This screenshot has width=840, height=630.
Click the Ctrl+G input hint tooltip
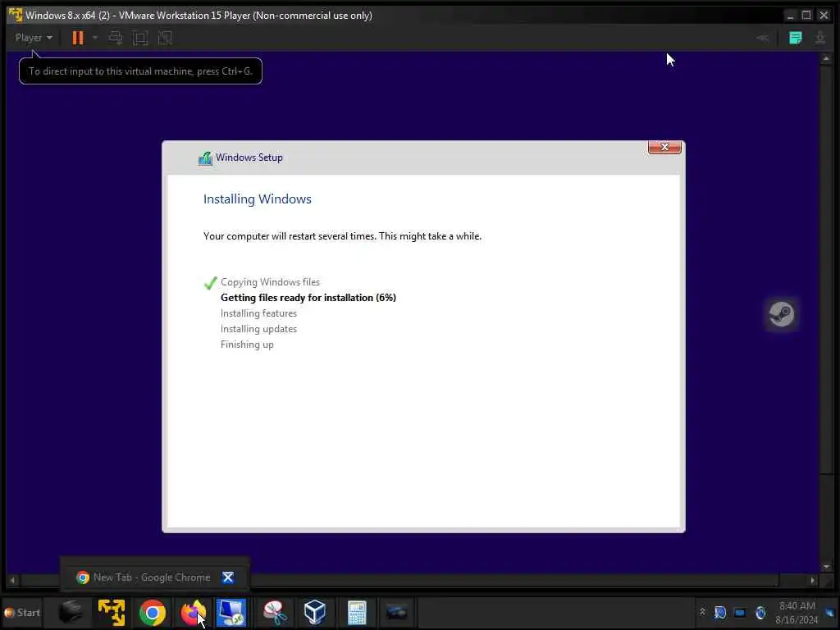point(140,71)
